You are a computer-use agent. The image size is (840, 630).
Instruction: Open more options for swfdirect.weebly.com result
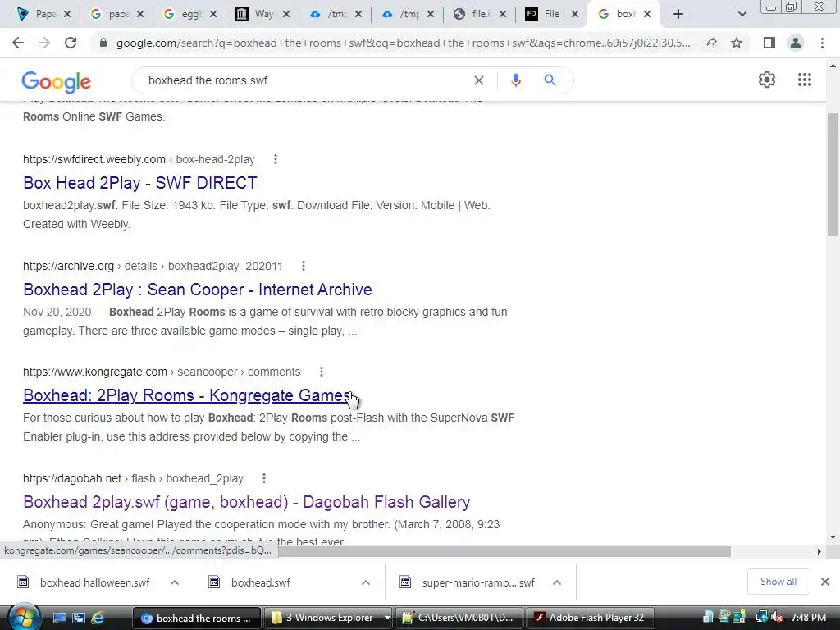[276, 159]
